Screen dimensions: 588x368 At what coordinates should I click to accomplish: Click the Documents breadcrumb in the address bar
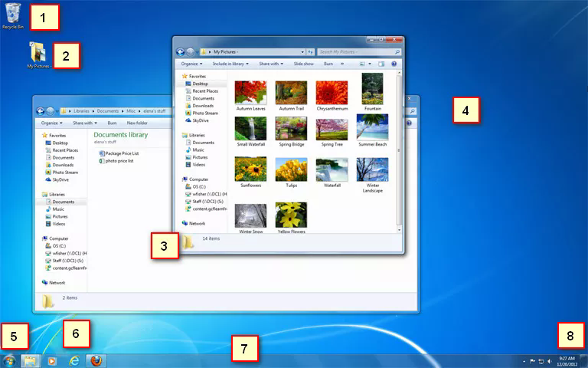tap(108, 111)
